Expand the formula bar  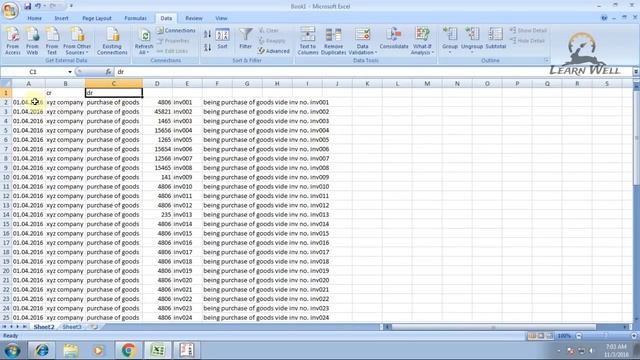click(x=636, y=72)
